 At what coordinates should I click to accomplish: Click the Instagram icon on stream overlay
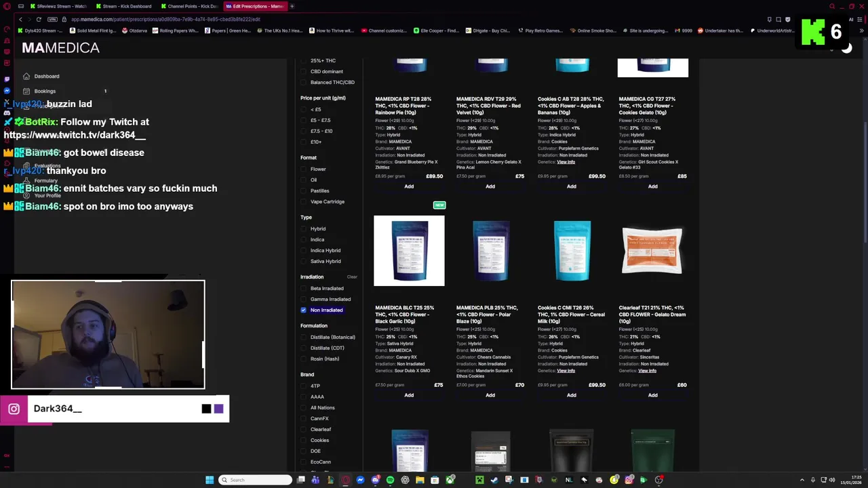pyautogui.click(x=14, y=409)
